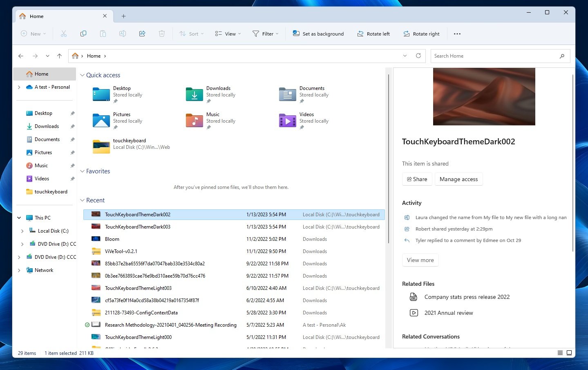Viewport: 588px width, 370px height.
Task: Click the Share icon in the toolbar
Action: tap(142, 34)
